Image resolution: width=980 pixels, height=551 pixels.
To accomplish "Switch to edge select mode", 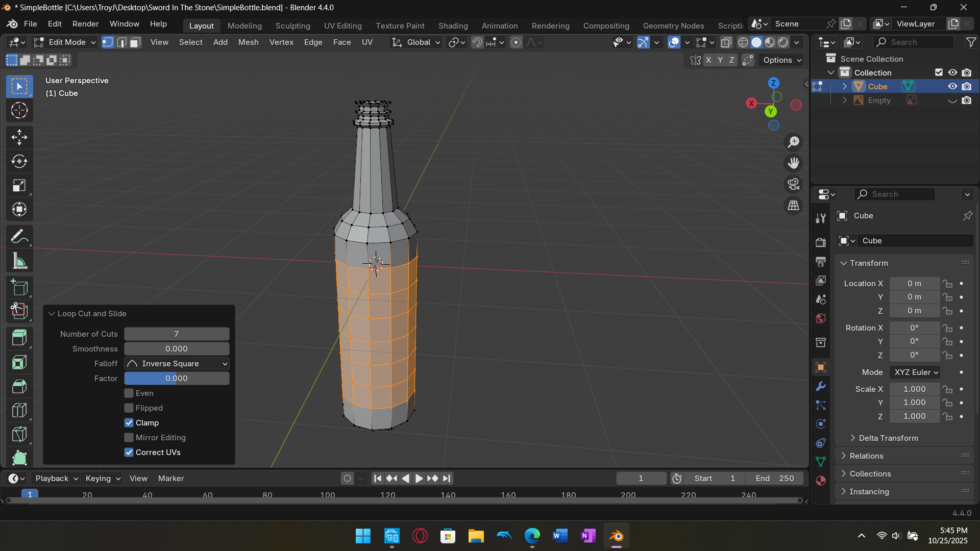I will pyautogui.click(x=121, y=42).
